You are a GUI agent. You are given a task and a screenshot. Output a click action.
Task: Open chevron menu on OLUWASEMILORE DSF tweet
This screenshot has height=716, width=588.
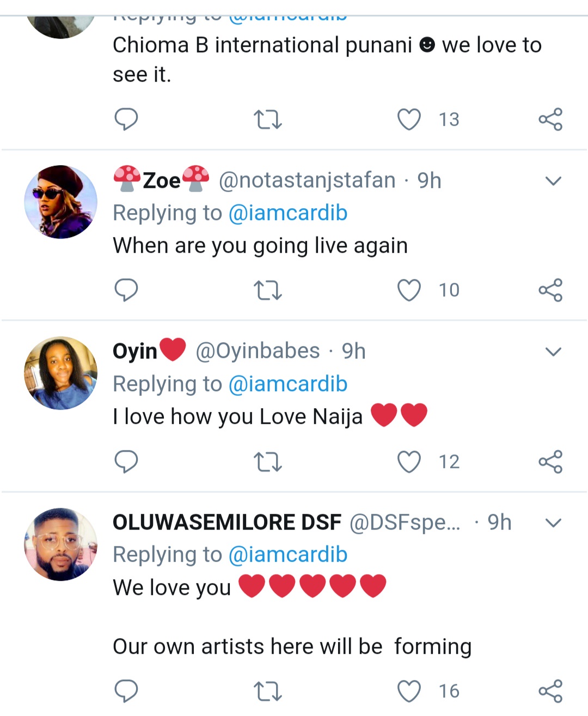(x=553, y=523)
